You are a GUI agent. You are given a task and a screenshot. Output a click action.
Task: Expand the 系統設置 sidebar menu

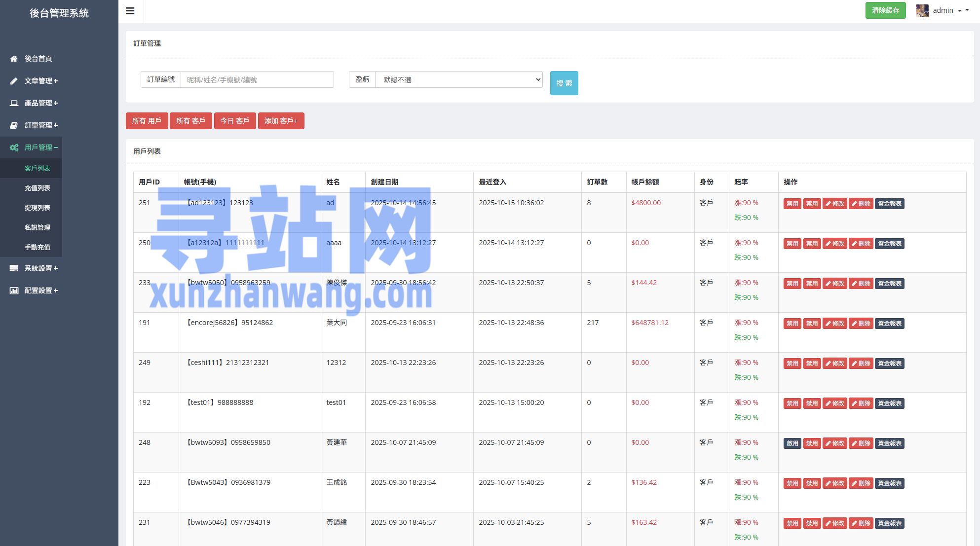click(x=41, y=268)
